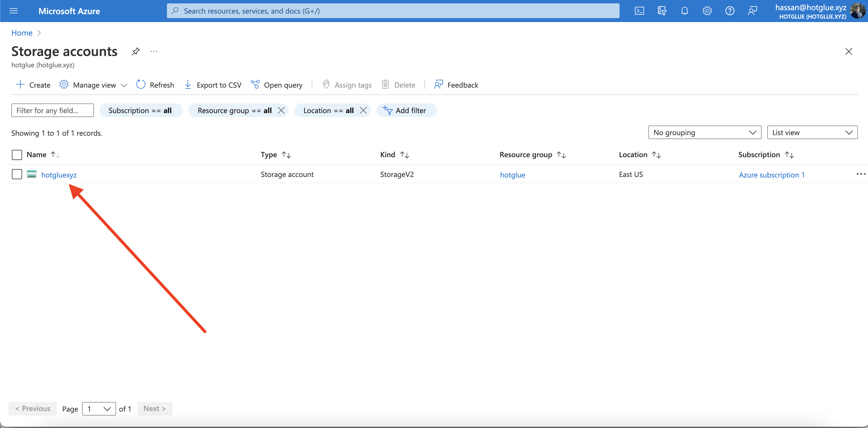Open the portal settings gear

pyautogui.click(x=707, y=11)
